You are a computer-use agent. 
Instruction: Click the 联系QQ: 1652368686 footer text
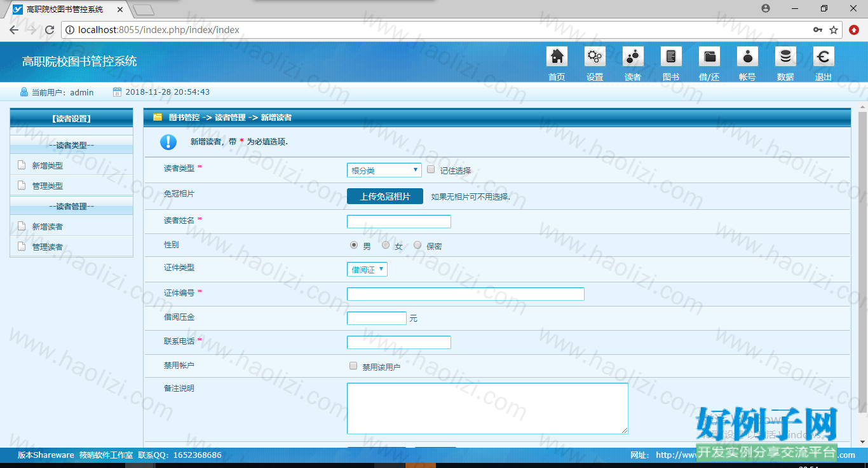(x=180, y=455)
